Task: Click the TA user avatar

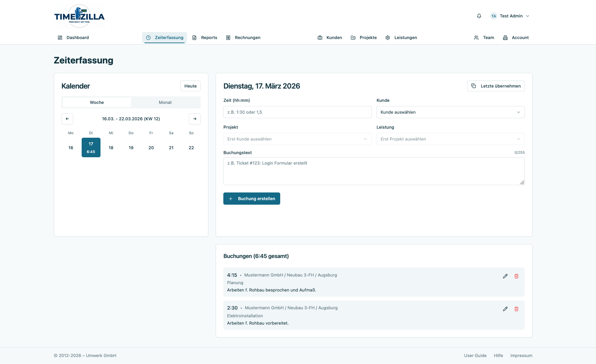Action: (x=494, y=16)
